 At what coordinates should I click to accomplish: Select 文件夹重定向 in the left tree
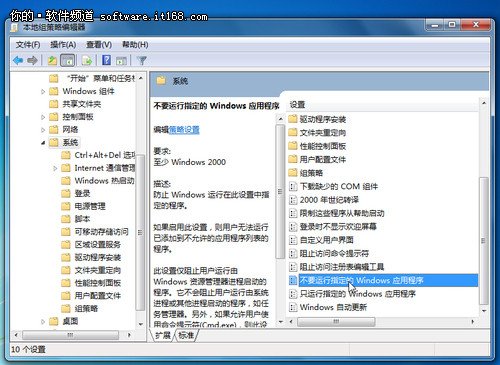pyautogui.click(x=98, y=270)
